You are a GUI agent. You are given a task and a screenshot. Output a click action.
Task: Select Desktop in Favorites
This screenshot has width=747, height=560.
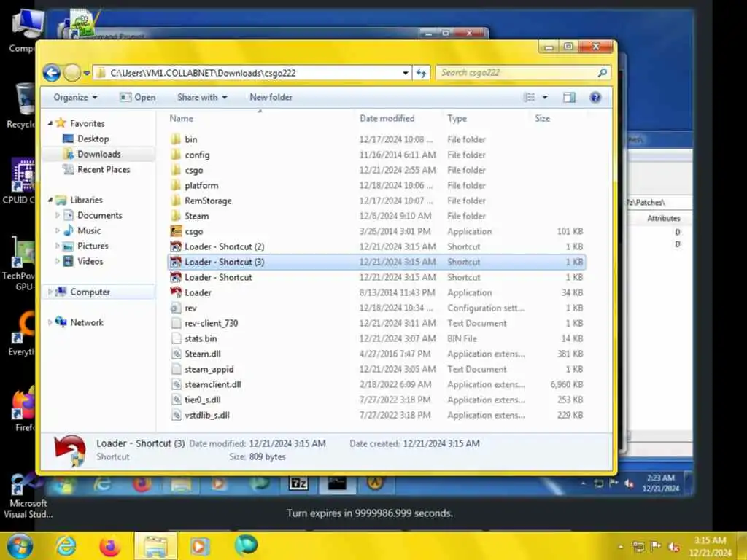click(93, 139)
